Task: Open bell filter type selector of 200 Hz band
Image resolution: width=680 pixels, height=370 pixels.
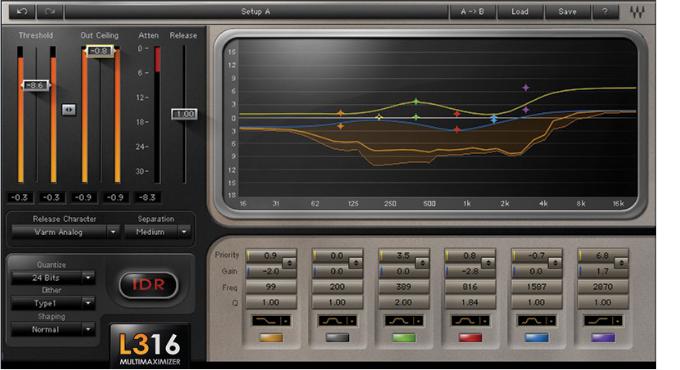Action: pos(338,321)
